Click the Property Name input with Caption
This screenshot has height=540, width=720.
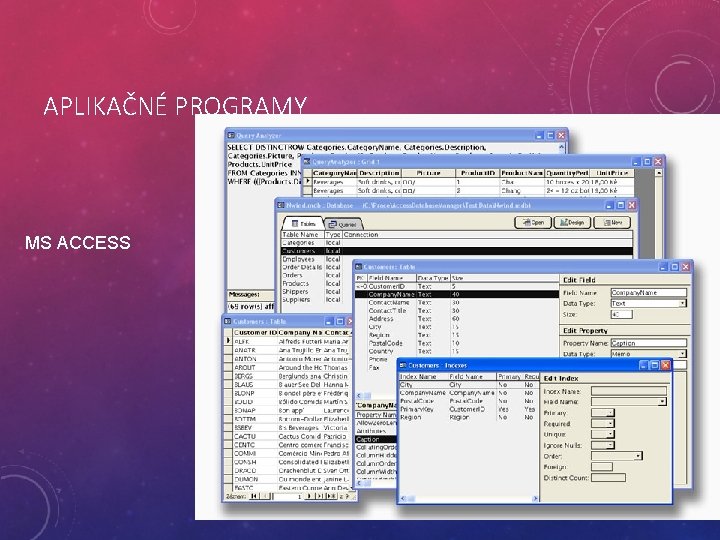click(x=648, y=343)
